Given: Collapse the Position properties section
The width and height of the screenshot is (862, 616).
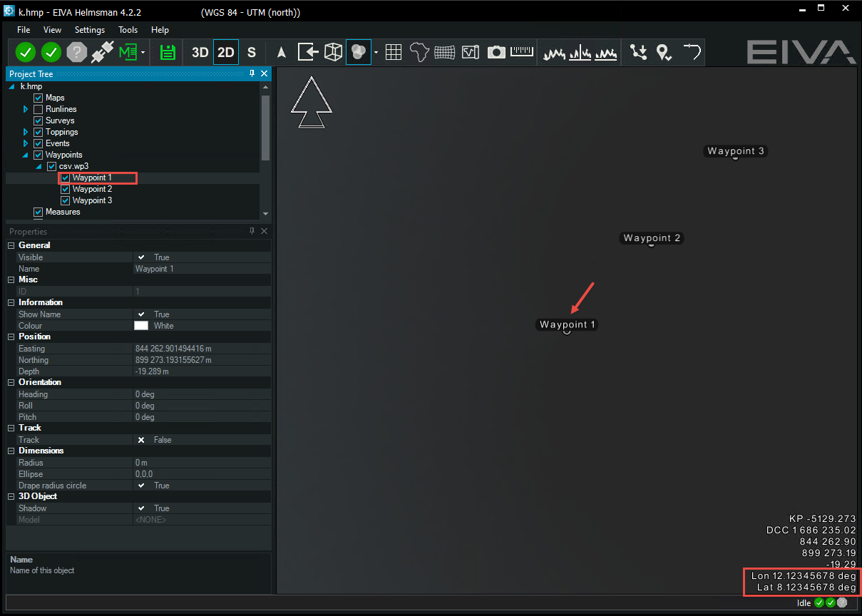Looking at the screenshot, I should [x=11, y=337].
